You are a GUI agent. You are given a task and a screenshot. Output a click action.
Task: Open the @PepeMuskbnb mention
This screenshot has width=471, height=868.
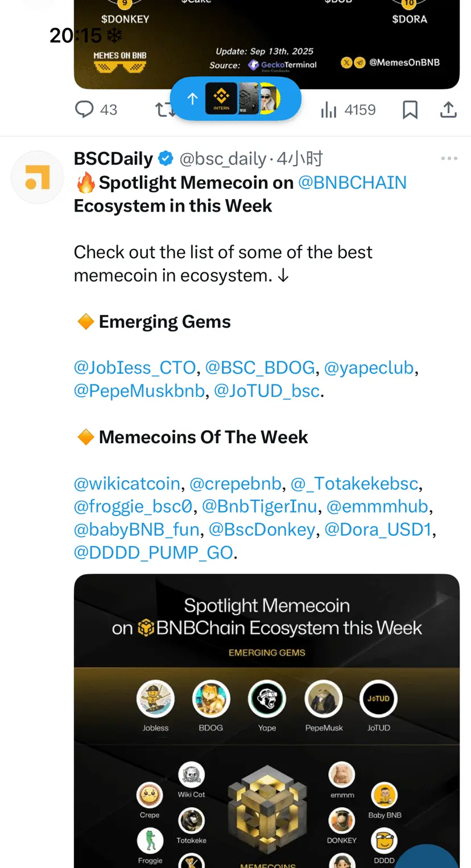[x=139, y=391]
